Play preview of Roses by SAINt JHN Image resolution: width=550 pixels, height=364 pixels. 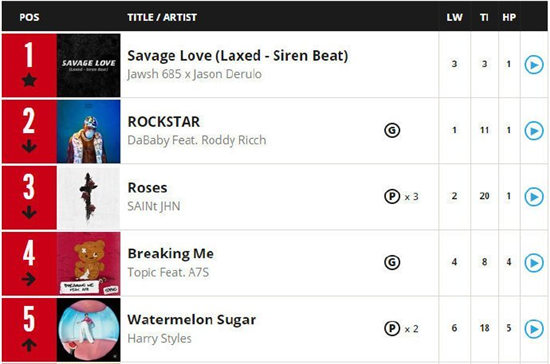(534, 197)
